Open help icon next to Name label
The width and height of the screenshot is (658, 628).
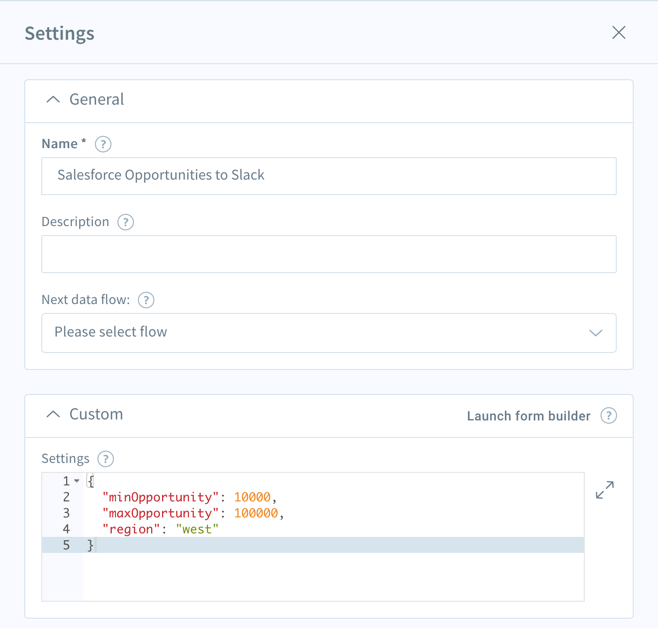coord(103,144)
